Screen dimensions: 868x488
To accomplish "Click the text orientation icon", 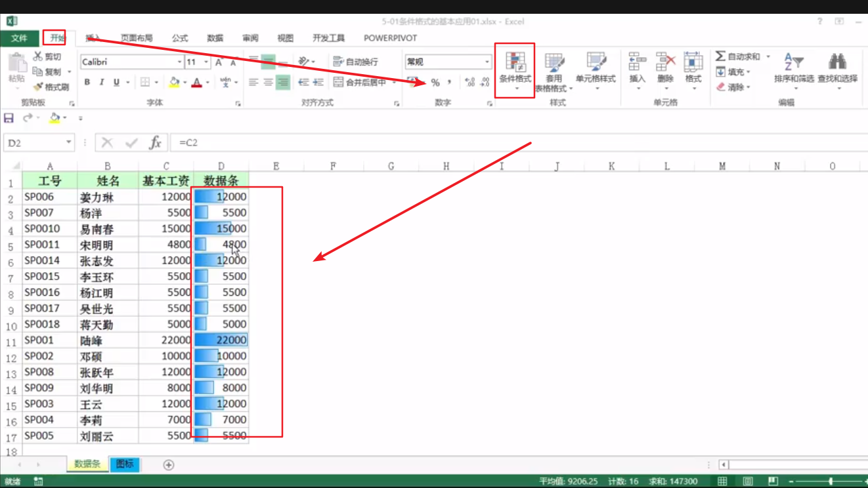I will click(304, 62).
